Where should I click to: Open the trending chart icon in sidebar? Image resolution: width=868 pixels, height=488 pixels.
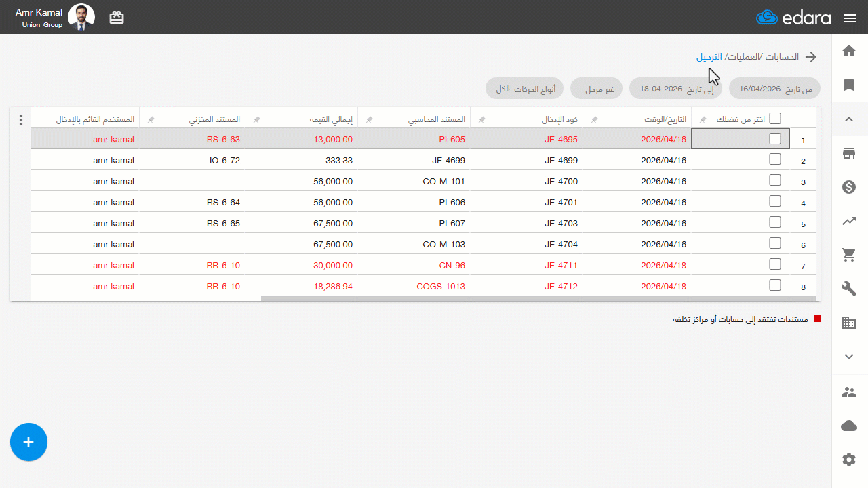[849, 221]
